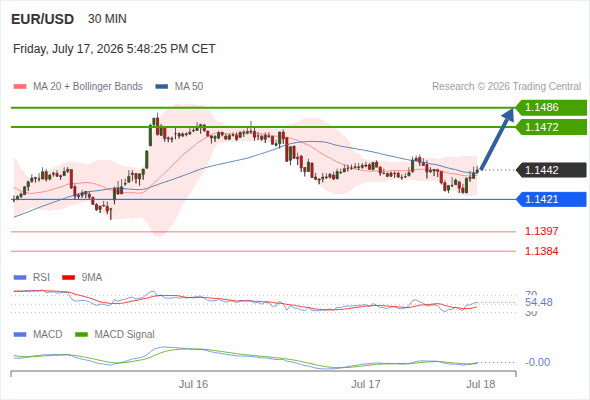Click the RSI legend label
Viewport: 590px width, 400px height.
[41, 278]
